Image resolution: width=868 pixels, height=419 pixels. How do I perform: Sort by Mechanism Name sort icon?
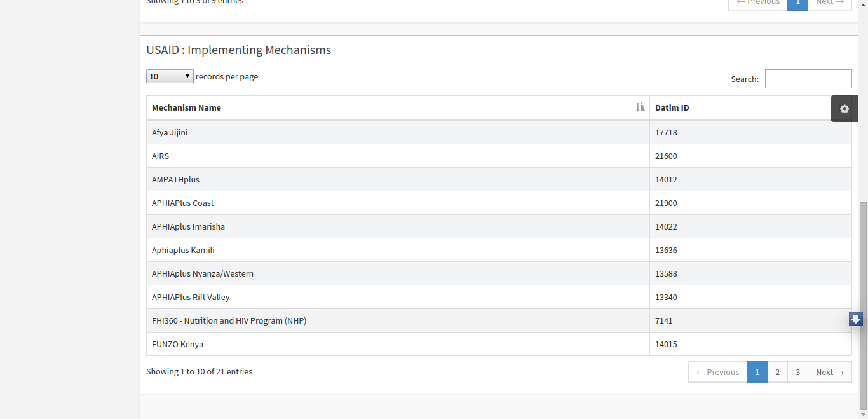pyautogui.click(x=641, y=107)
